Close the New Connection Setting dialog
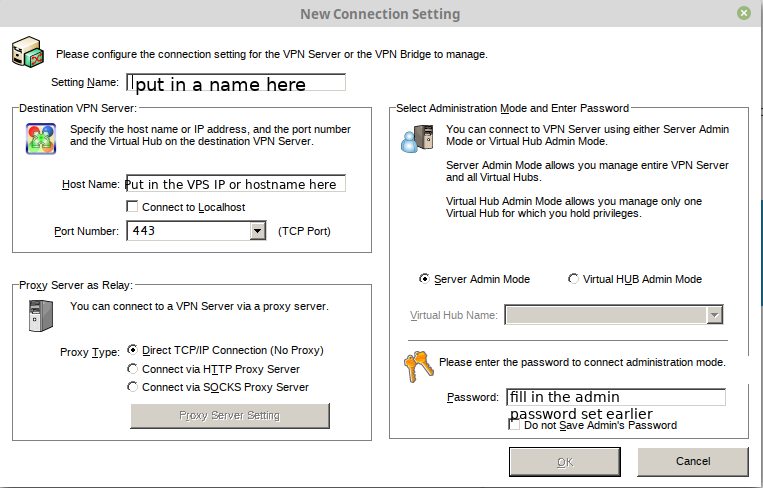 [x=744, y=13]
